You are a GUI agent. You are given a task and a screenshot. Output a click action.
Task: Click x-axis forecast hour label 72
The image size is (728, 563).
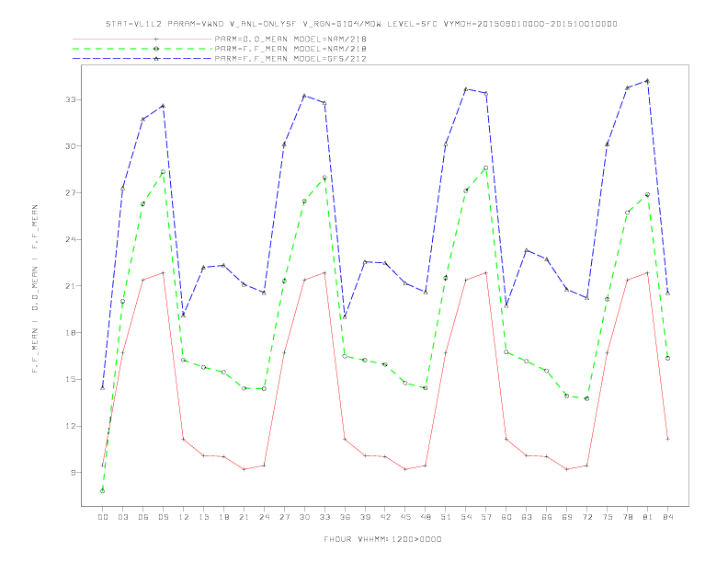pyautogui.click(x=586, y=517)
